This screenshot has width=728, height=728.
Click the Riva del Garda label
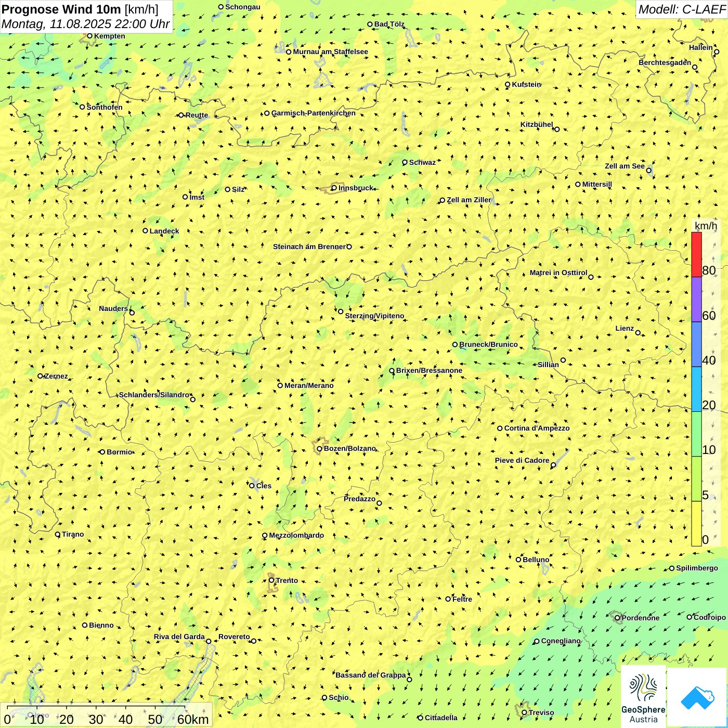pos(179,636)
